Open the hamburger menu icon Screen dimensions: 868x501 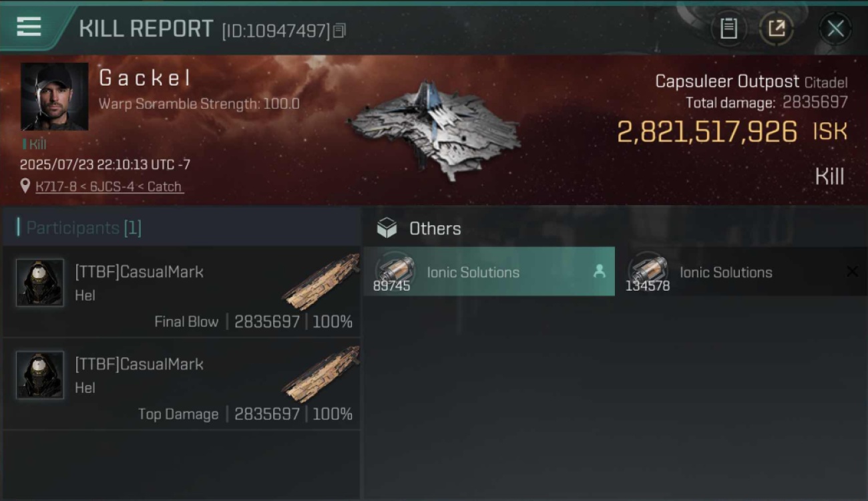click(29, 27)
